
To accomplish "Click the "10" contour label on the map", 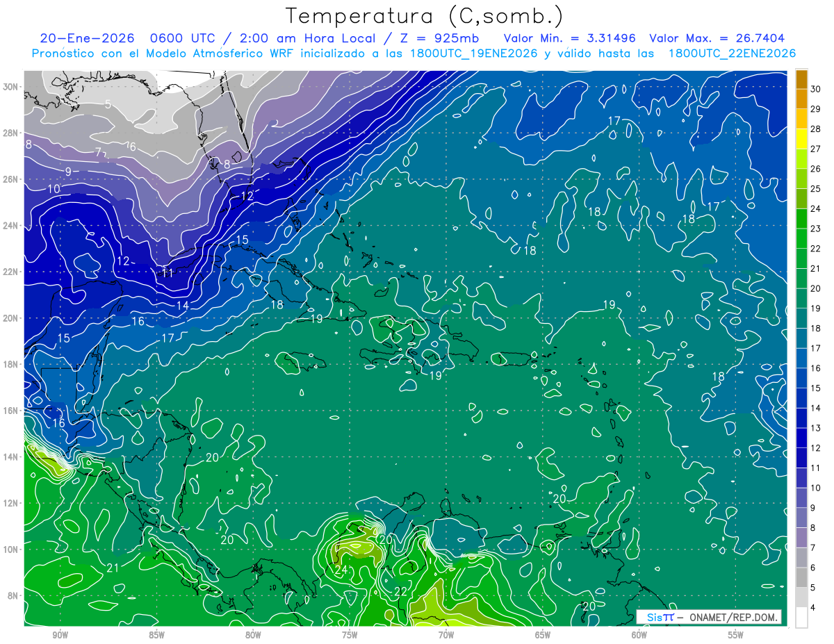I will (54, 189).
